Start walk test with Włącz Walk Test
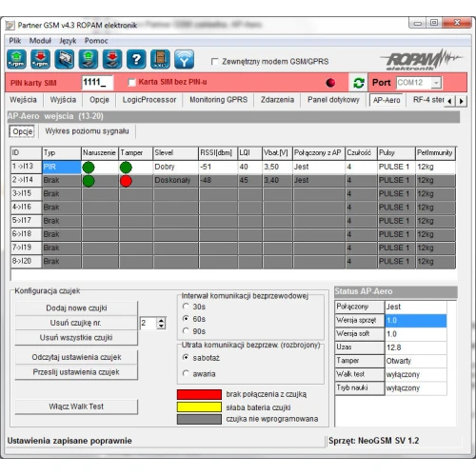Screen dimensions: 476x476 click(76, 407)
